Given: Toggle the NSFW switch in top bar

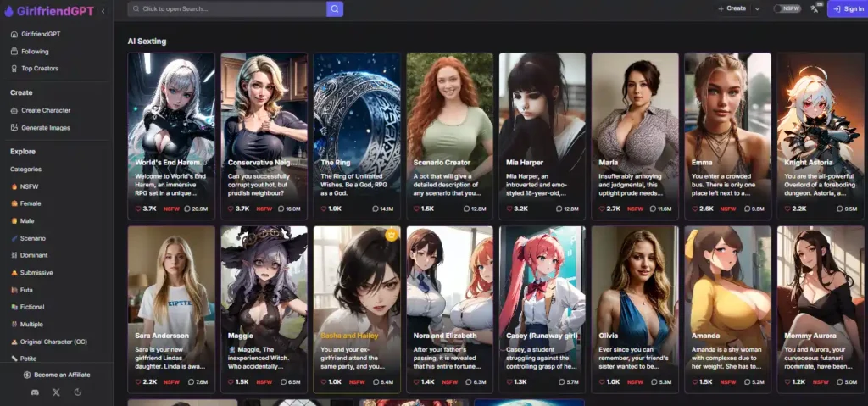Looking at the screenshot, I should [787, 8].
